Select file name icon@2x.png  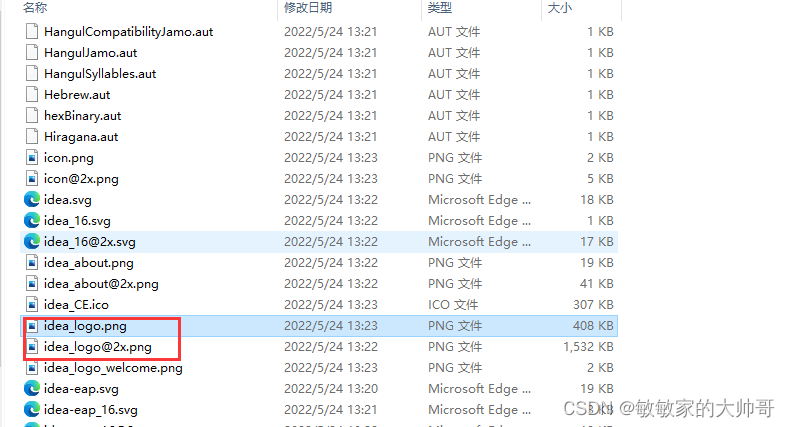pyautogui.click(x=81, y=179)
